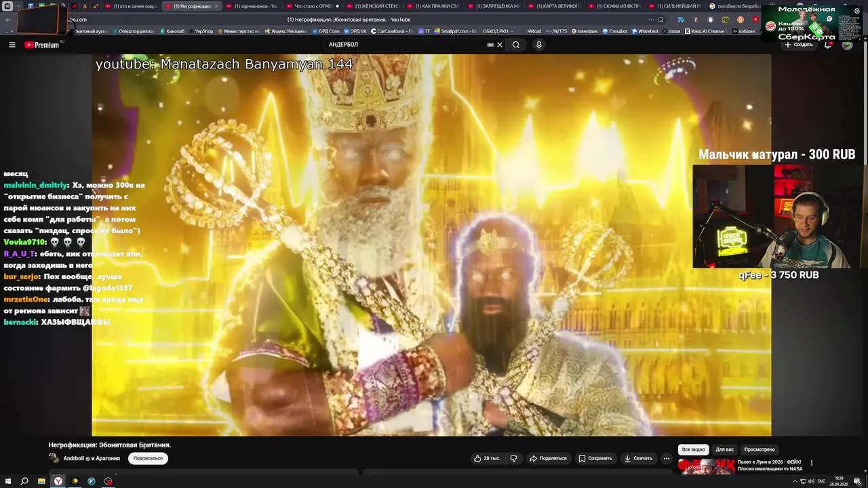Expand the ОБХОД РКН bookmark folder
This screenshot has width=868, height=488.
(498, 31)
